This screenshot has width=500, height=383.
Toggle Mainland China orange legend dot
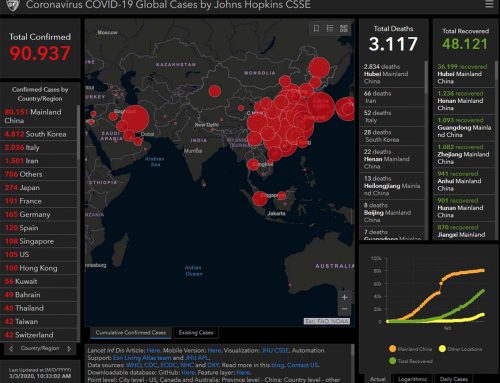(x=393, y=349)
